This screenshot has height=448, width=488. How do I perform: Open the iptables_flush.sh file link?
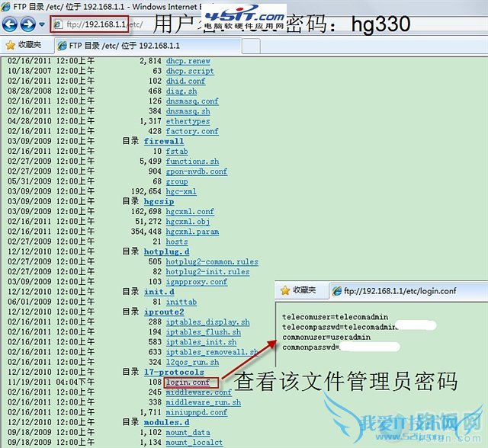204,332
